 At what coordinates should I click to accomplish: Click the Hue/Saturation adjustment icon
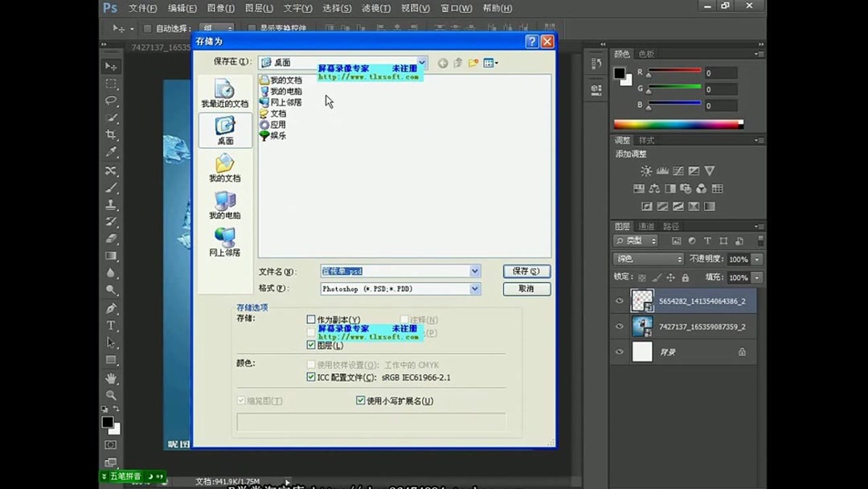coord(638,188)
